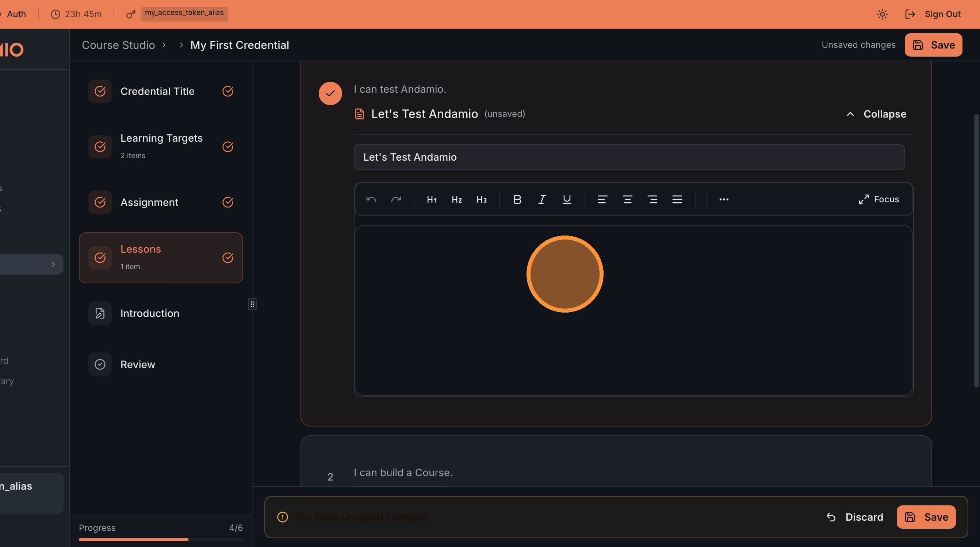Toggle completion check for Assignment
Image resolution: width=980 pixels, height=547 pixels.
click(228, 202)
